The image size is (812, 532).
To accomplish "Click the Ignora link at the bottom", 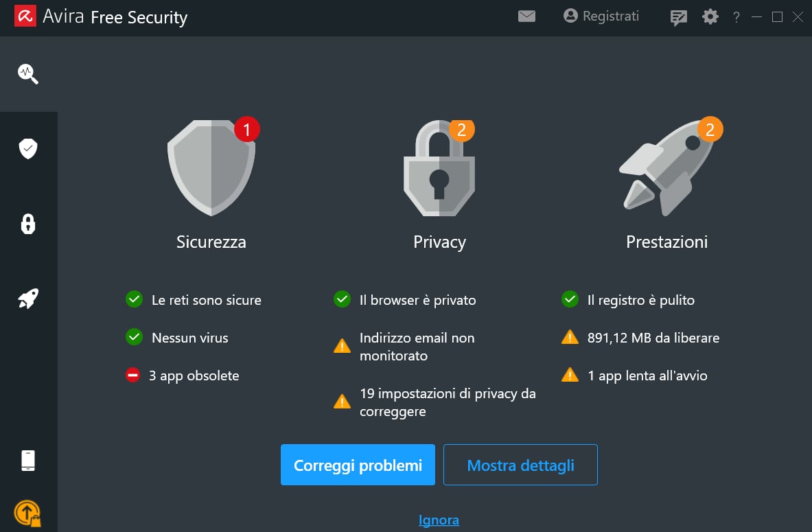I will 439,520.
